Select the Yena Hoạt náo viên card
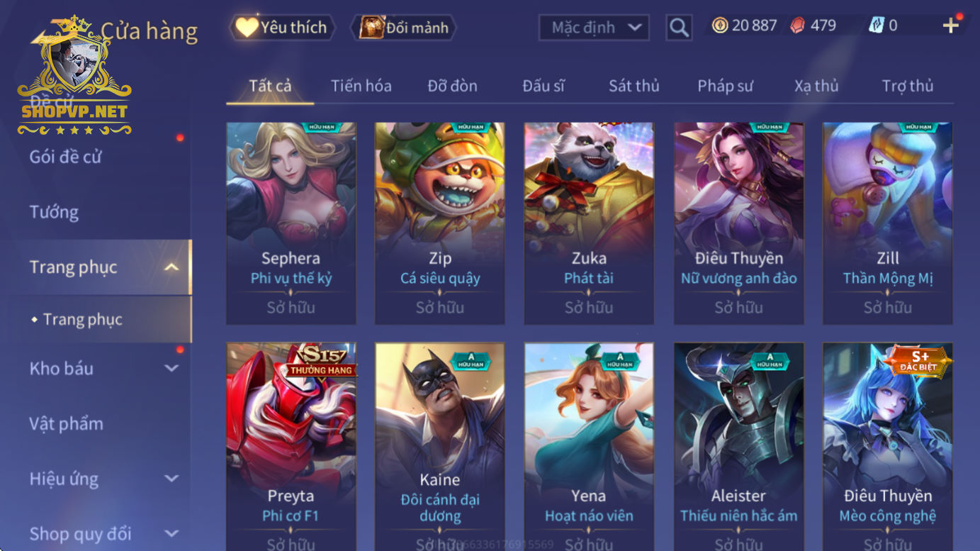This screenshot has height=551, width=980. [x=589, y=447]
